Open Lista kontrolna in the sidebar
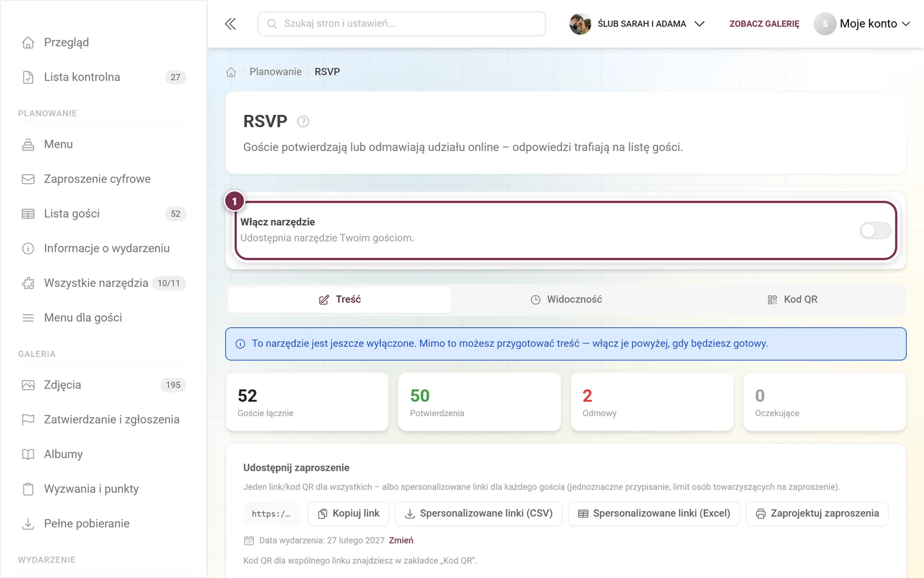Image resolution: width=924 pixels, height=578 pixels. point(103,77)
